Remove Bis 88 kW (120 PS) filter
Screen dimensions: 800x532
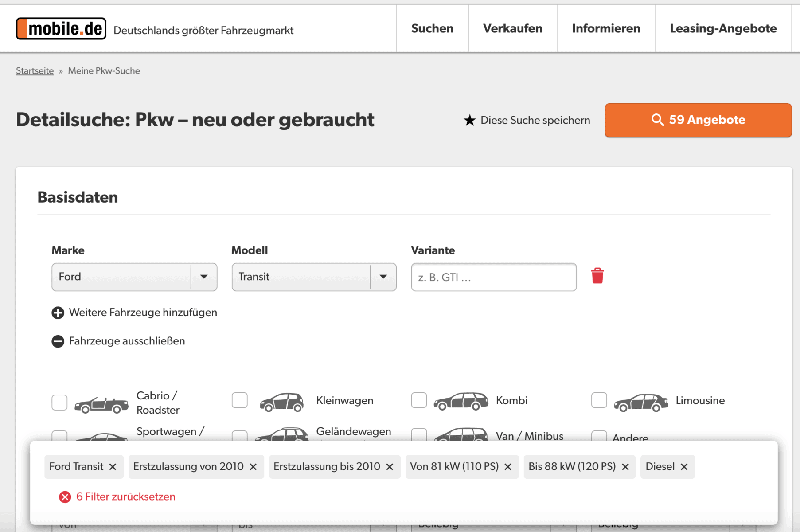tap(625, 467)
